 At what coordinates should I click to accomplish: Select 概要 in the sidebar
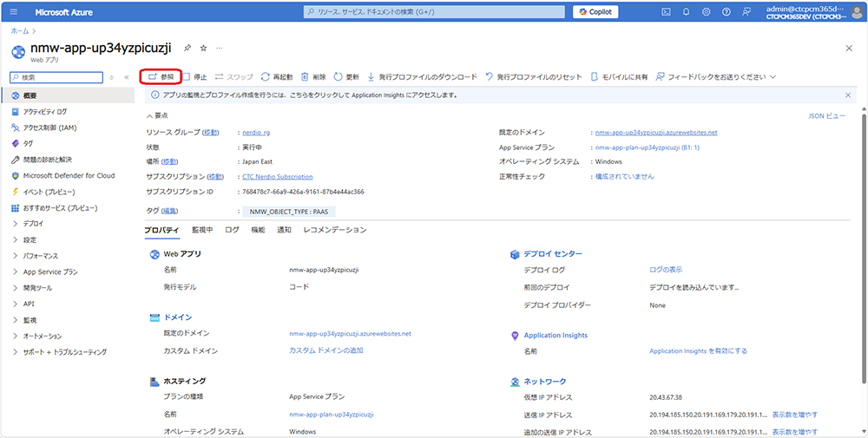(x=67, y=95)
